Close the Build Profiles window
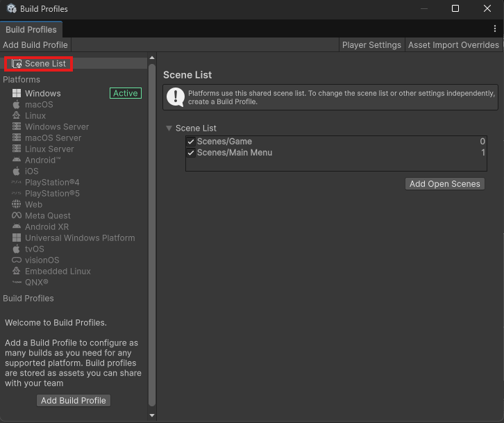504x423 pixels. [487, 8]
